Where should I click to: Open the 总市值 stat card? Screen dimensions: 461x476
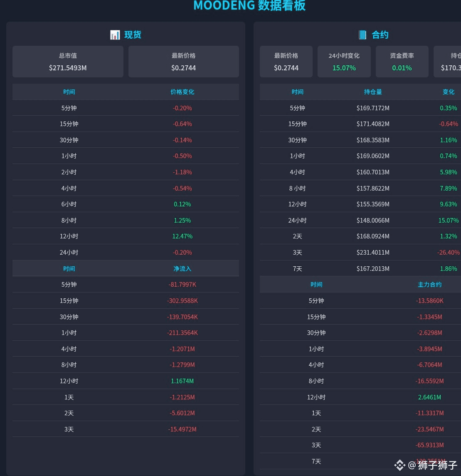click(68, 61)
